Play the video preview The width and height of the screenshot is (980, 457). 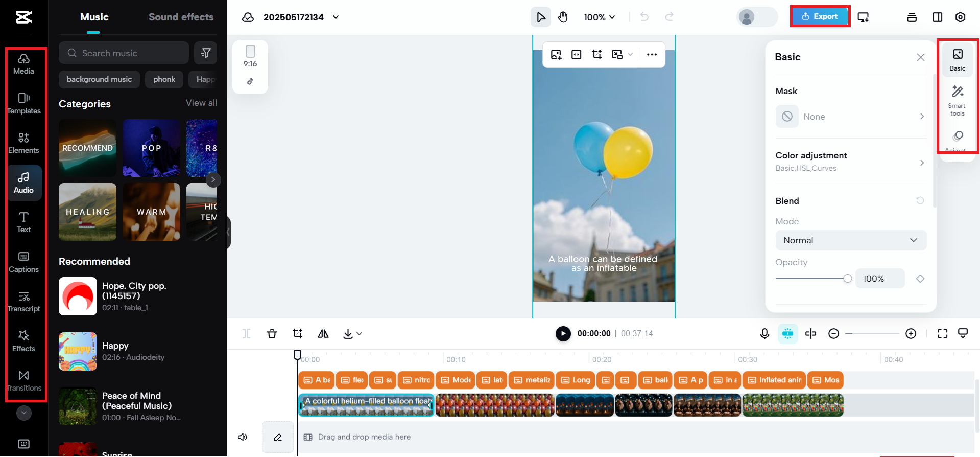[563, 334]
